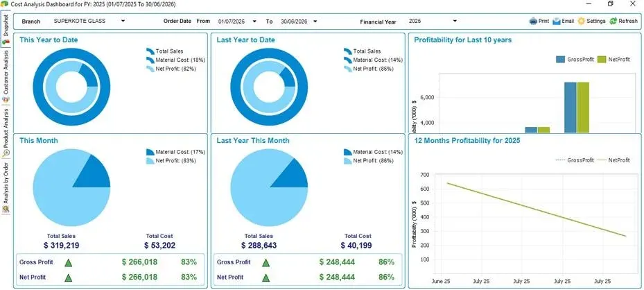The width and height of the screenshot is (644, 290).
Task: Click the This Year to Date donut chart
Action: click(x=71, y=87)
